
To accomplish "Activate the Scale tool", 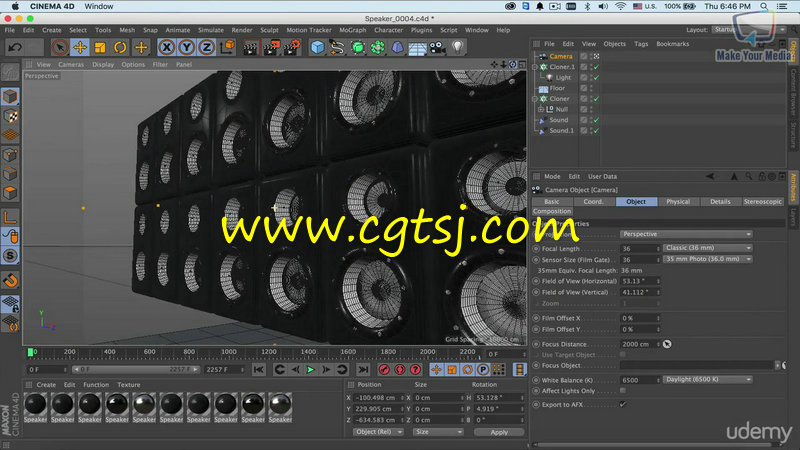I will (100, 47).
